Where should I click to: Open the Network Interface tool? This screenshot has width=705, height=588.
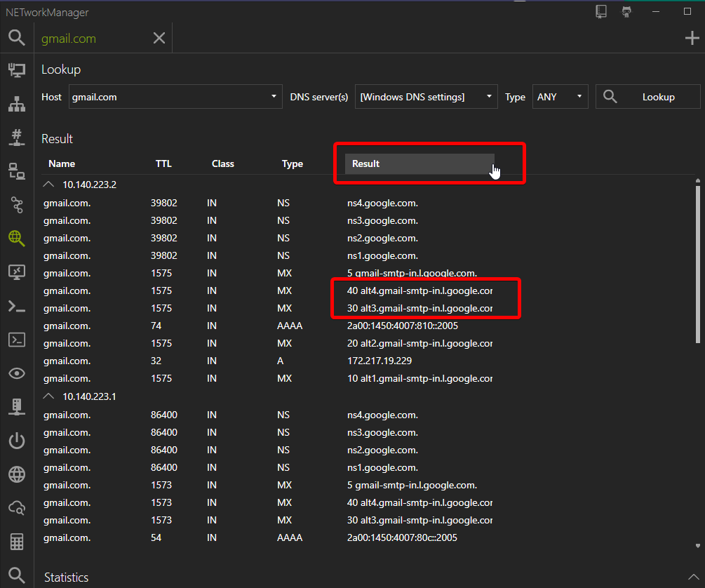click(16, 70)
